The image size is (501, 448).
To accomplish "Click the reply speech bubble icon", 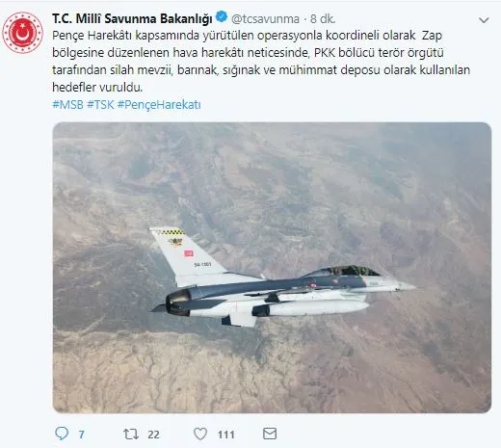I will 62,434.
